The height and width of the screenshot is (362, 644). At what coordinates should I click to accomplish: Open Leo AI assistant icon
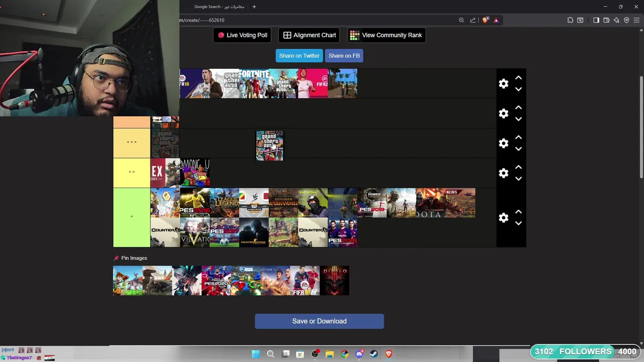[x=616, y=20]
